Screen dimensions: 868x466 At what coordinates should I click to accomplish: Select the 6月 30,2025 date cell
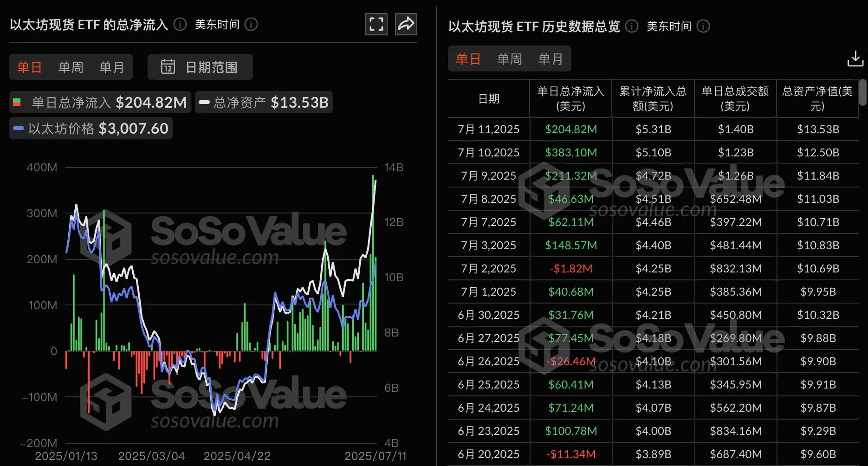(x=489, y=315)
